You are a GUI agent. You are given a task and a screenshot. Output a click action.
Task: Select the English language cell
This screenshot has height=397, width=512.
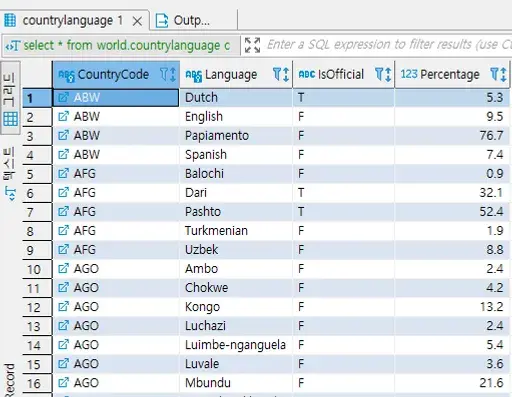(x=236, y=116)
